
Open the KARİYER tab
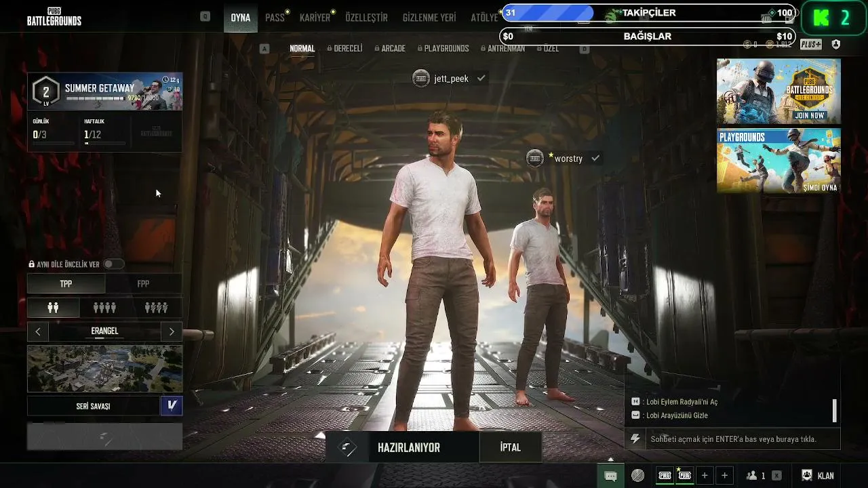coord(315,18)
